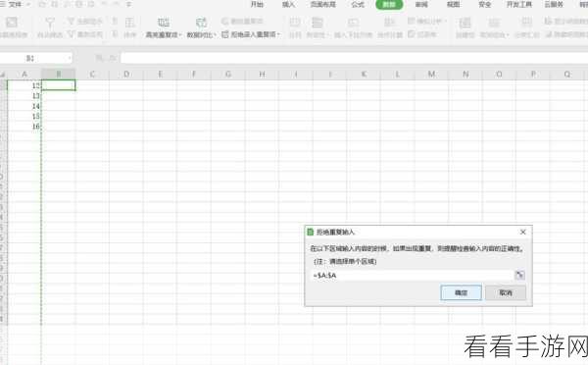The image size is (588, 365).
Task: Click the 高亮重复项 icon
Action: coord(163,23)
